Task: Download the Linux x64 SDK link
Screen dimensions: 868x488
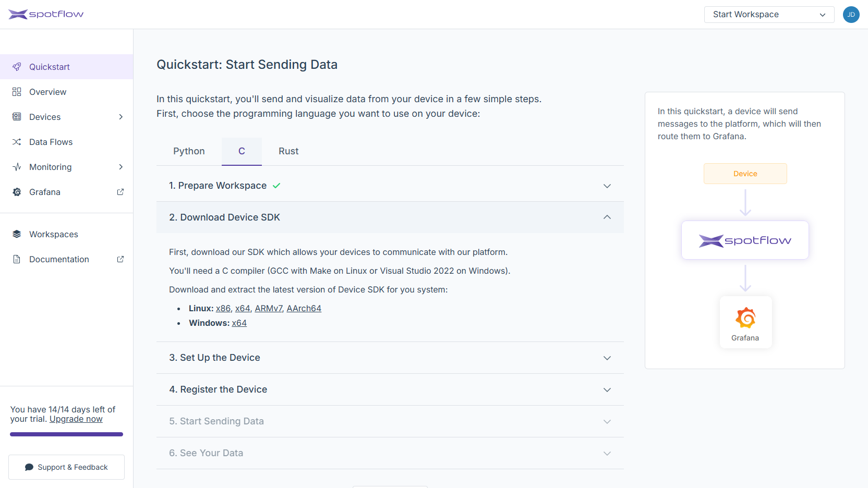Action: click(243, 308)
